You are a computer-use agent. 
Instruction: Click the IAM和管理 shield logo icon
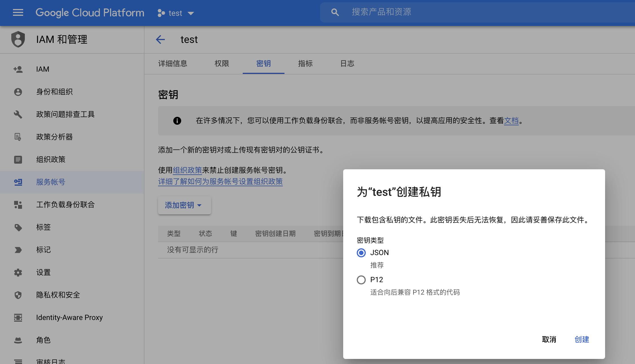pos(17,39)
